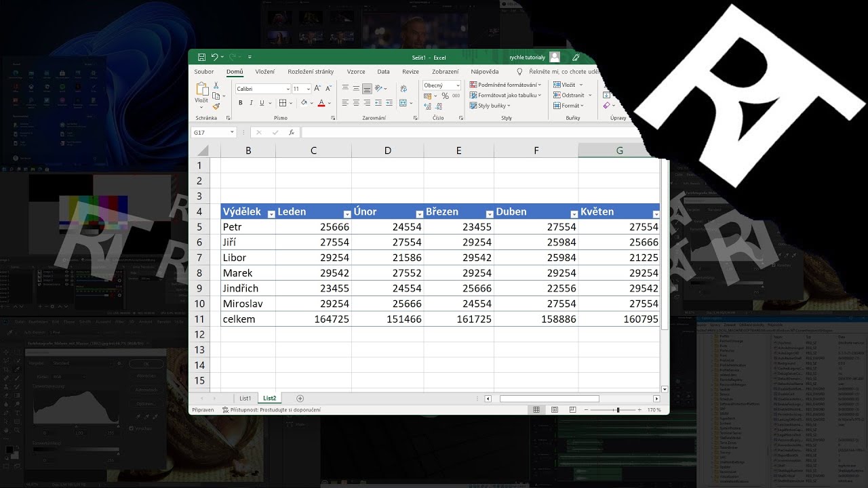The width and height of the screenshot is (868, 488).
Task: Select column D header
Action: 388,150
